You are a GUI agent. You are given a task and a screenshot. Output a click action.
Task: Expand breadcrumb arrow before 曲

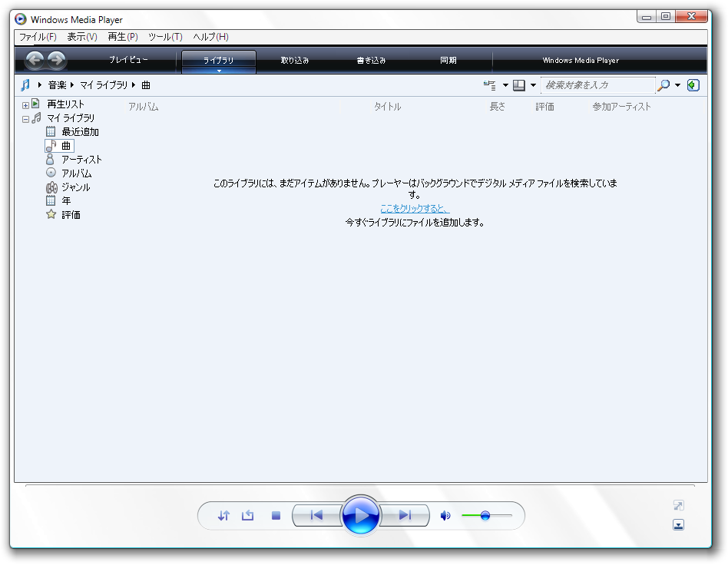coord(134,85)
